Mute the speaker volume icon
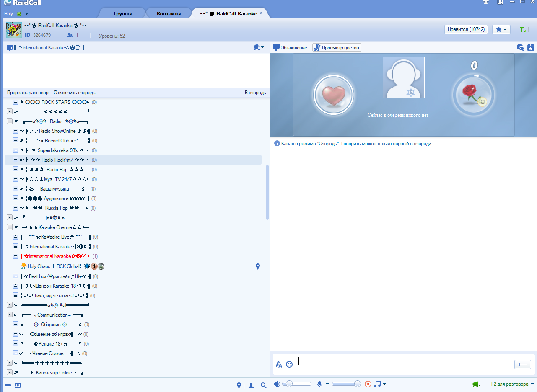 (277, 384)
